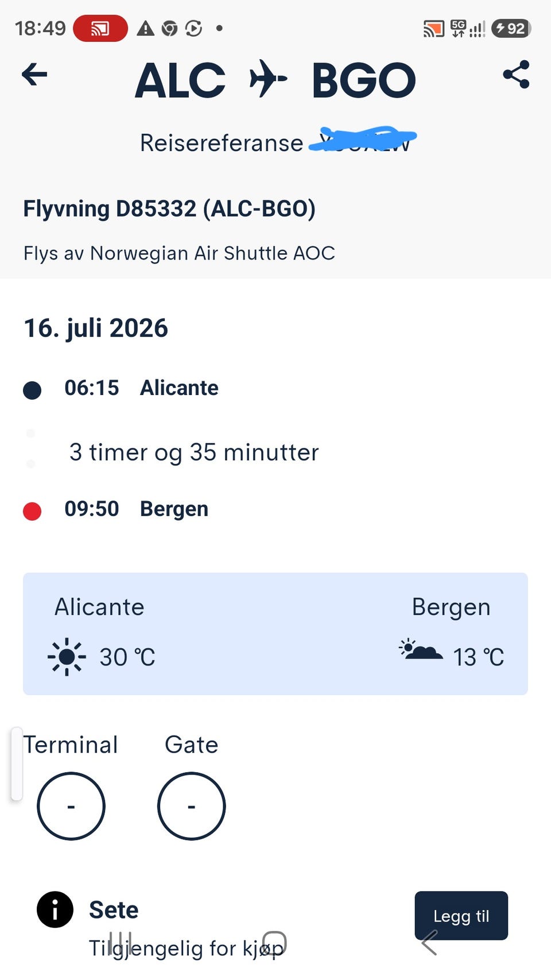Tap the red screen cast status icon
Viewport: 551px width, 980px height.
tap(100, 28)
